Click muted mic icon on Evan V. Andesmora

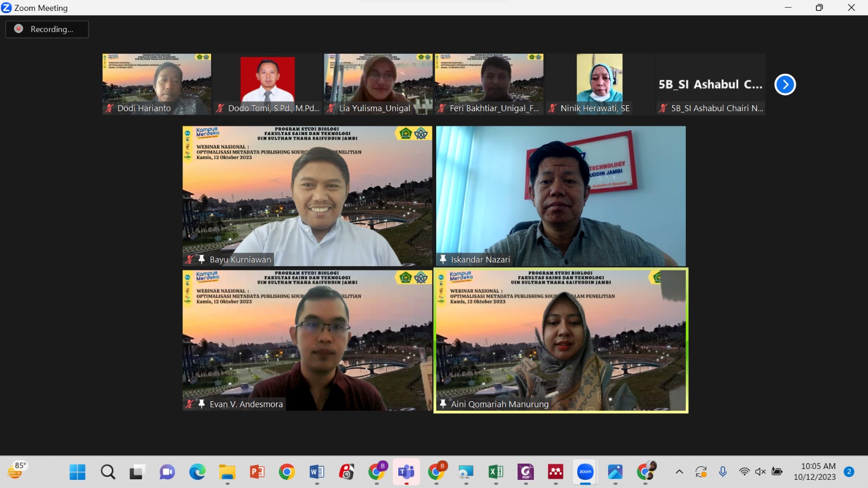189,404
